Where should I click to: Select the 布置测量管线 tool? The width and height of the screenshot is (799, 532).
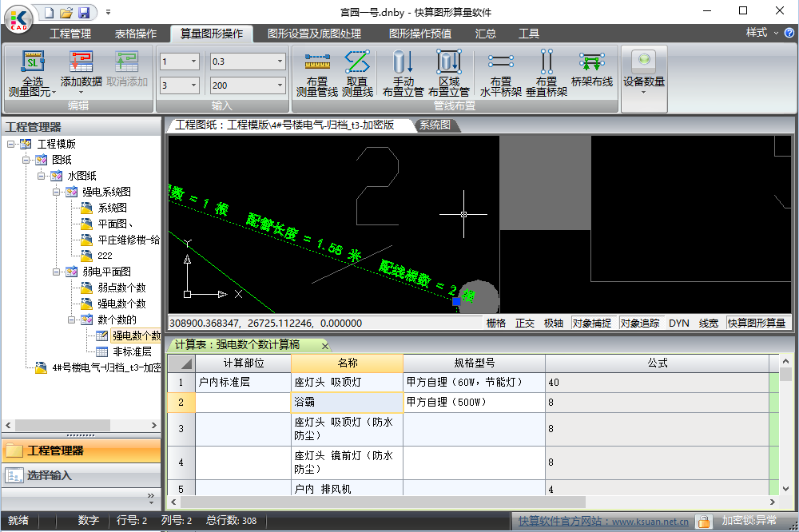click(x=317, y=63)
